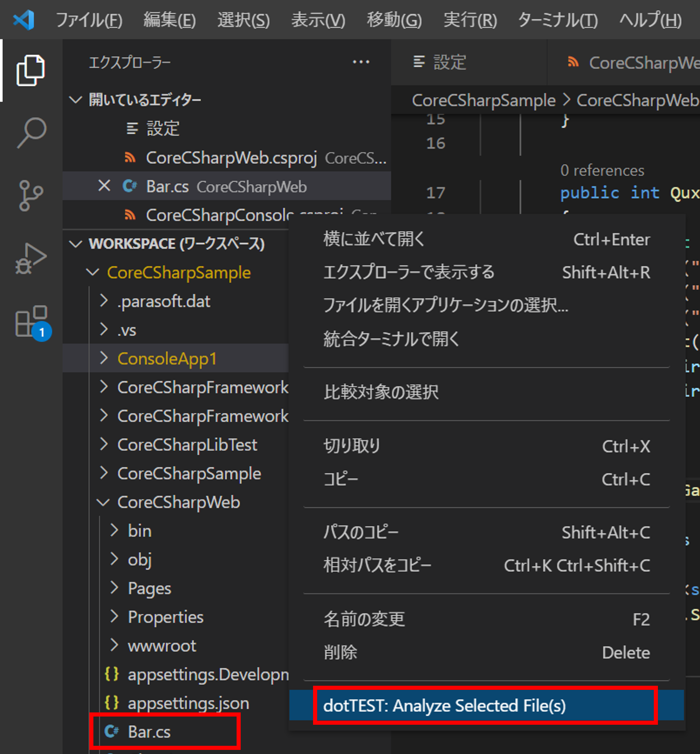This screenshot has width=700, height=754.
Task: Open Extensions view with update badge
Action: pos(31,322)
